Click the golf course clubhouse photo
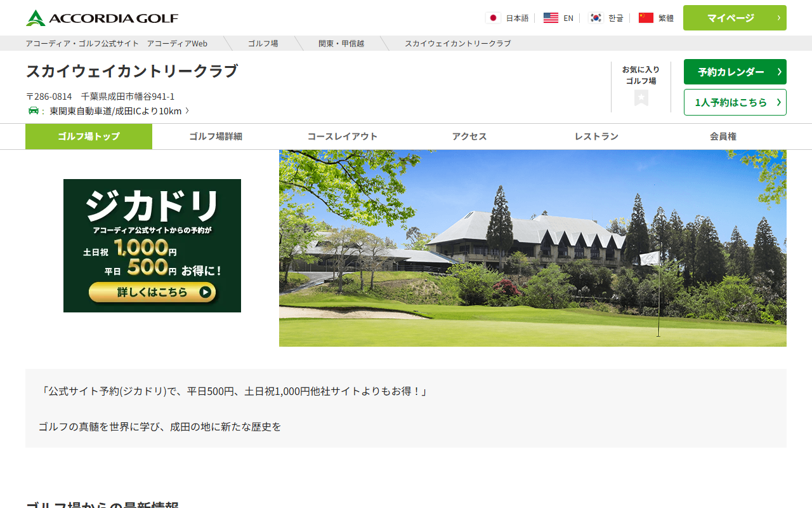Image resolution: width=812 pixels, height=508 pixels. pyautogui.click(x=533, y=248)
